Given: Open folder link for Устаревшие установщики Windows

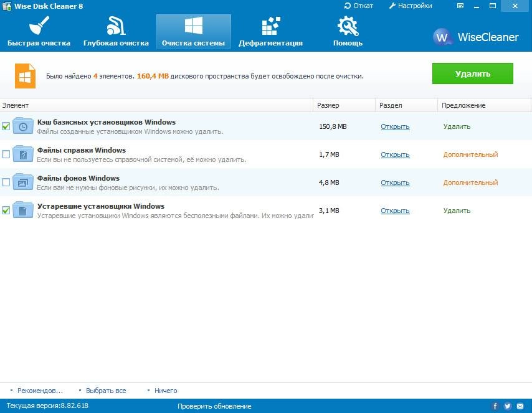Looking at the screenshot, I should click(x=395, y=211).
